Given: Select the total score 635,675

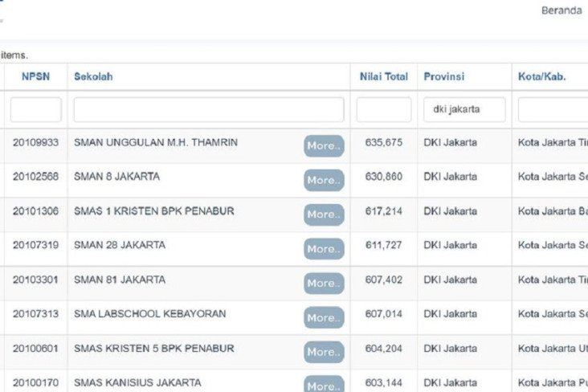Looking at the screenshot, I should 384,142.
